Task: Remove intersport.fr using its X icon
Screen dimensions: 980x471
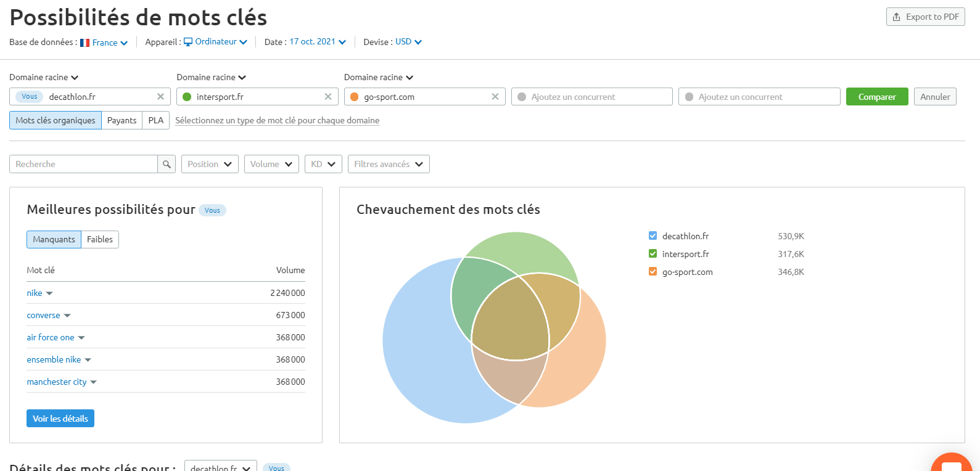Action: (328, 97)
